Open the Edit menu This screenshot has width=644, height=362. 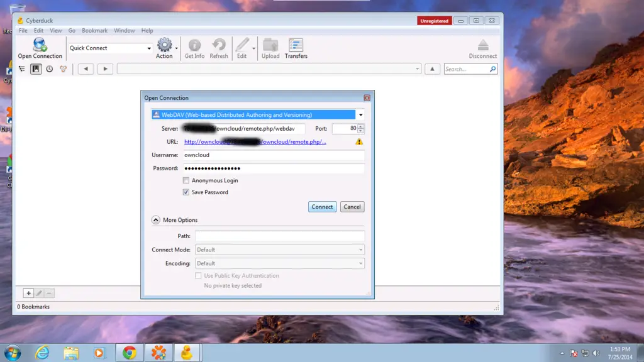[38, 30]
